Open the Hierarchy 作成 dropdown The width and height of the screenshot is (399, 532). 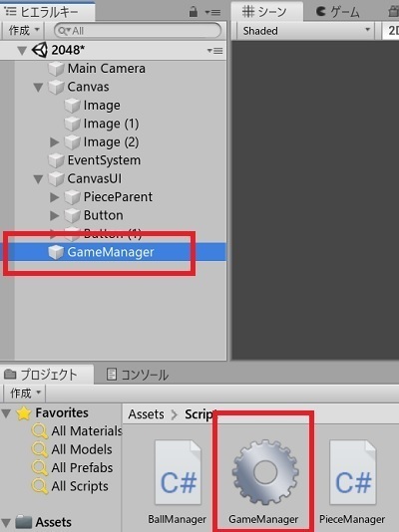[23, 31]
